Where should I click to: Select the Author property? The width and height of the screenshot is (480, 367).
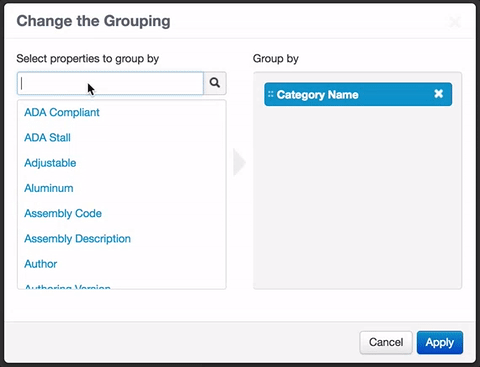tap(41, 264)
